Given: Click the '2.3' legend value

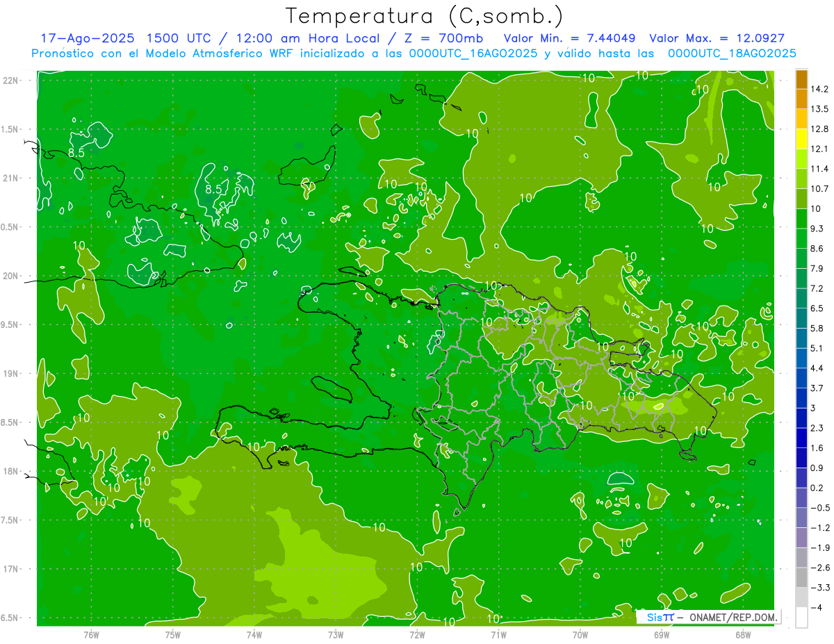Looking at the screenshot, I should 817,428.
